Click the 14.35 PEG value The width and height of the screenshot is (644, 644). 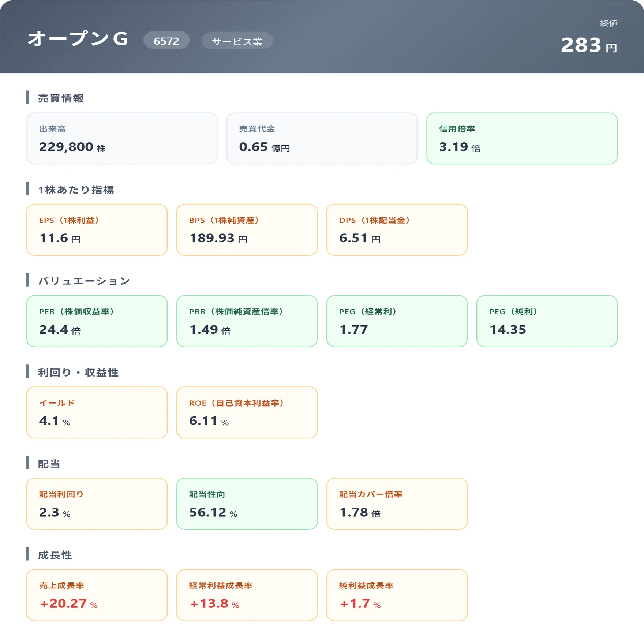[508, 330]
